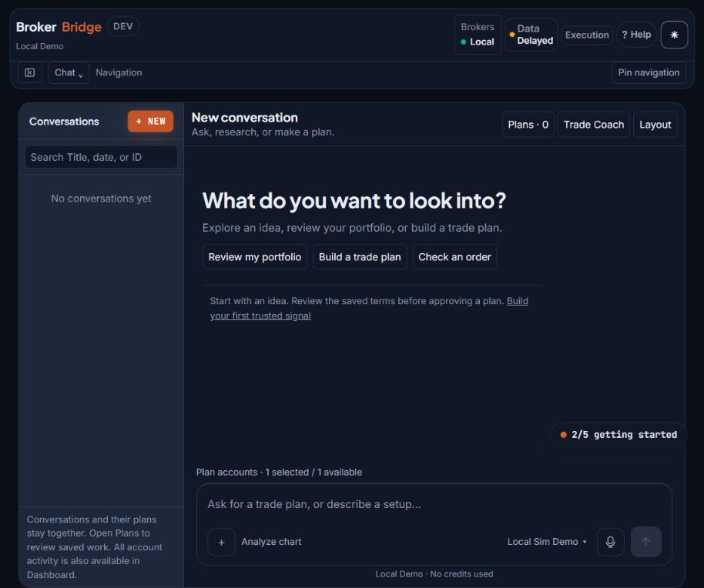Collapse the sidebar panel icon
Image resolution: width=704 pixels, height=588 pixels.
(29, 72)
